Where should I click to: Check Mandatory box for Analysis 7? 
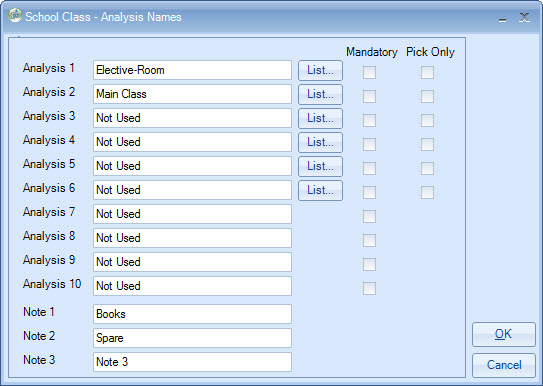pyautogui.click(x=369, y=216)
